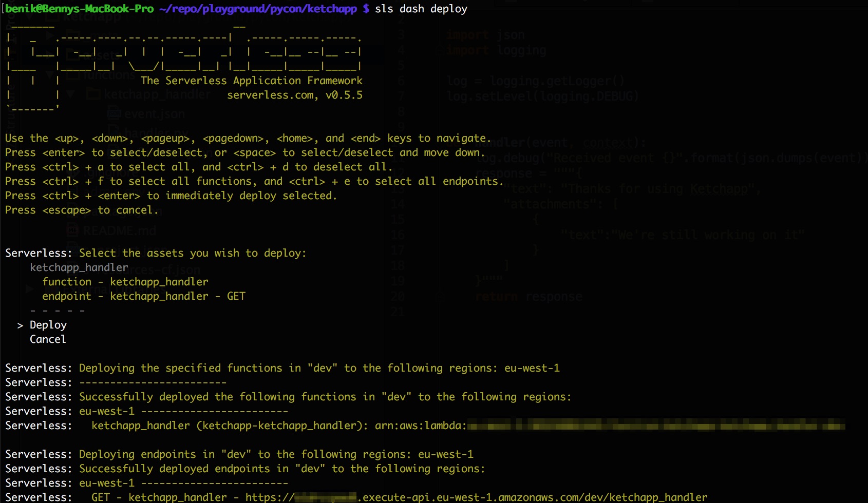Open the execute-api.eu-west-1.amazonaws.com endpoint URL
Viewport: 868px width, 503px height.
[x=476, y=497]
